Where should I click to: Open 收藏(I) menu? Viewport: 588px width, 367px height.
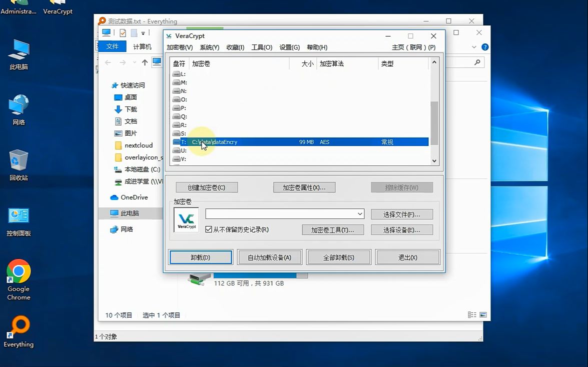tap(235, 47)
